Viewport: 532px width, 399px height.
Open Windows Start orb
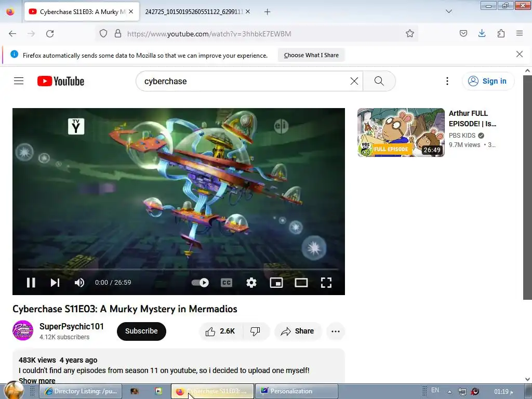(x=14, y=390)
